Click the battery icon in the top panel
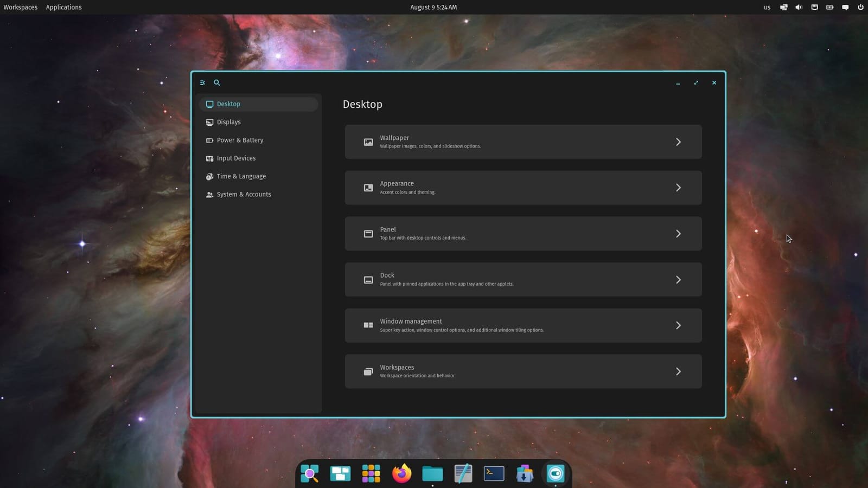 tap(829, 7)
